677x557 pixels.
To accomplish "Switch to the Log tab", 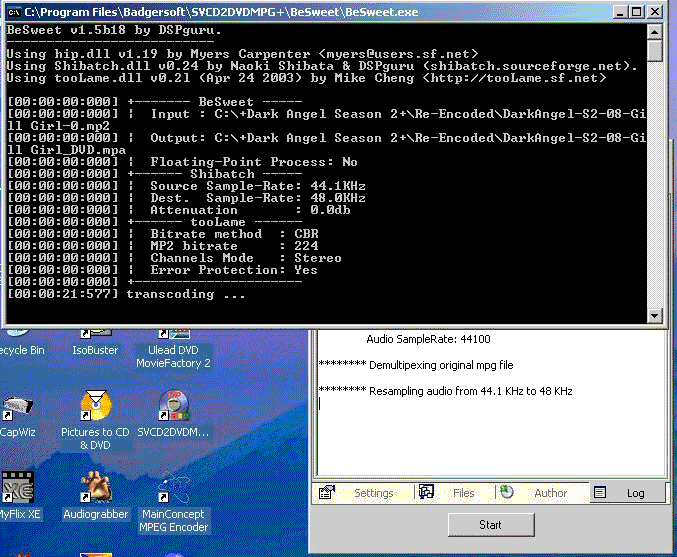I will (x=627, y=493).
